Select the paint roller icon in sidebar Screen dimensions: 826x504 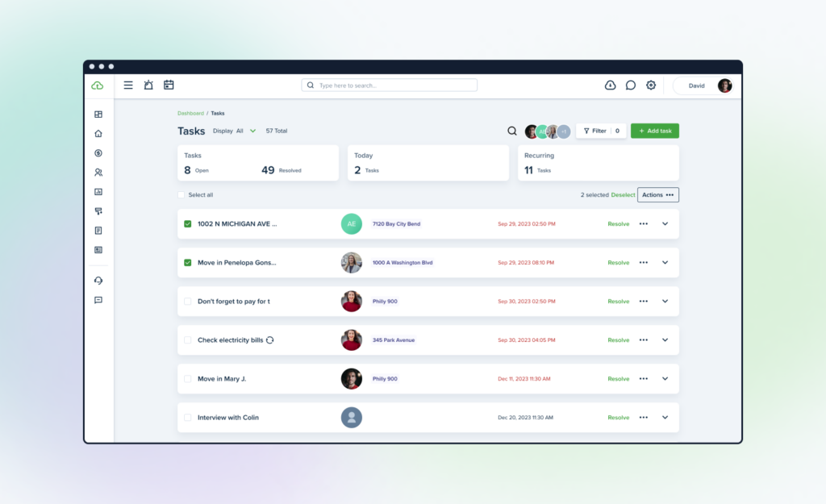pos(98,211)
